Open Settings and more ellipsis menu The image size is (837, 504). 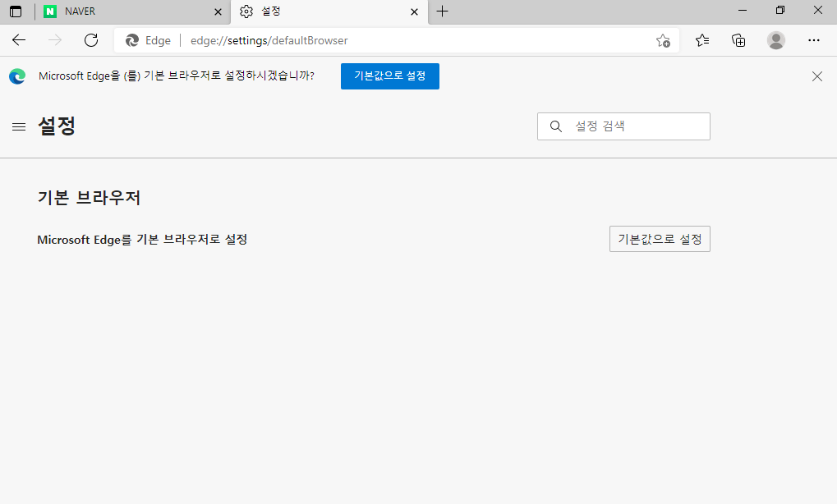tap(813, 40)
